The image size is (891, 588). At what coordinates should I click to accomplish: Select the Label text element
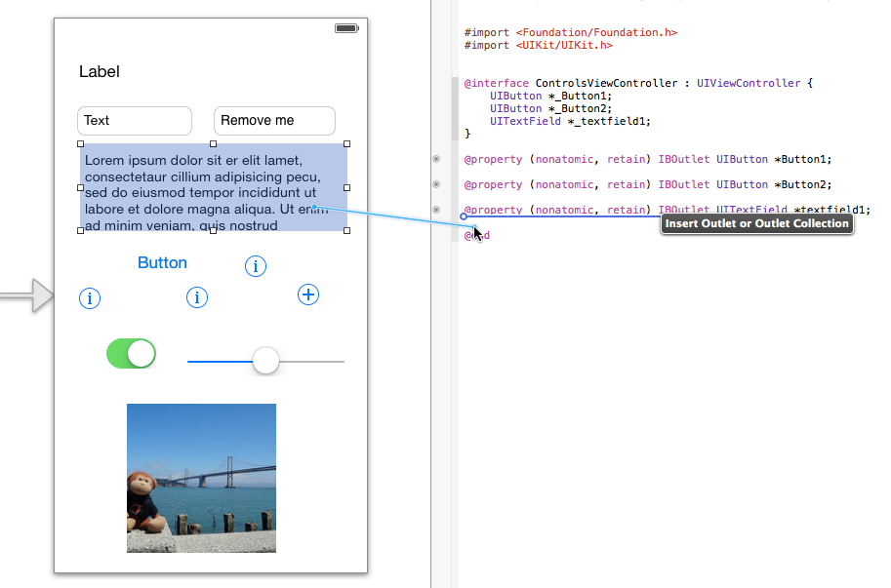[100, 71]
